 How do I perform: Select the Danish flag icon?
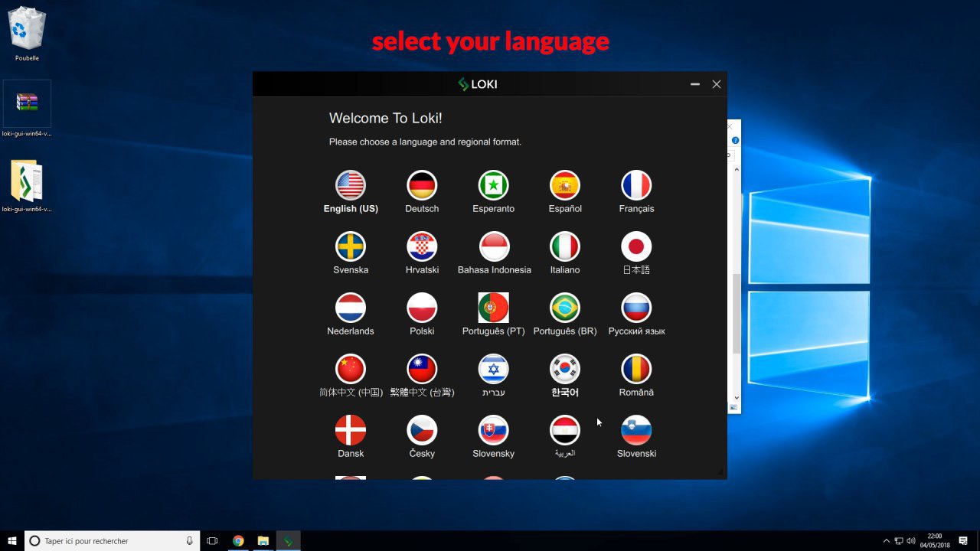351,430
